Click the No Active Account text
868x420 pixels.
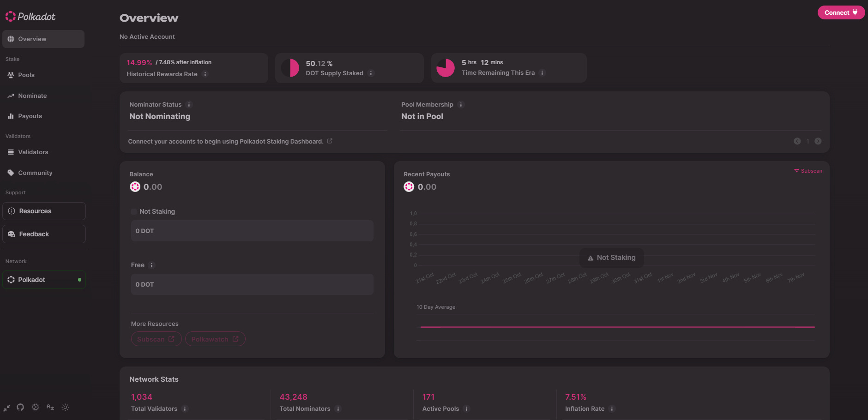(147, 37)
